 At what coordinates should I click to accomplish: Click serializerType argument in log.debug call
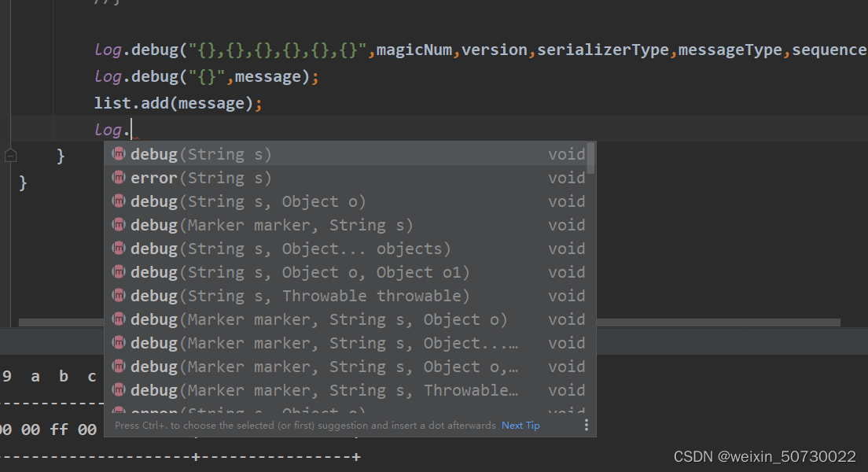pos(603,50)
